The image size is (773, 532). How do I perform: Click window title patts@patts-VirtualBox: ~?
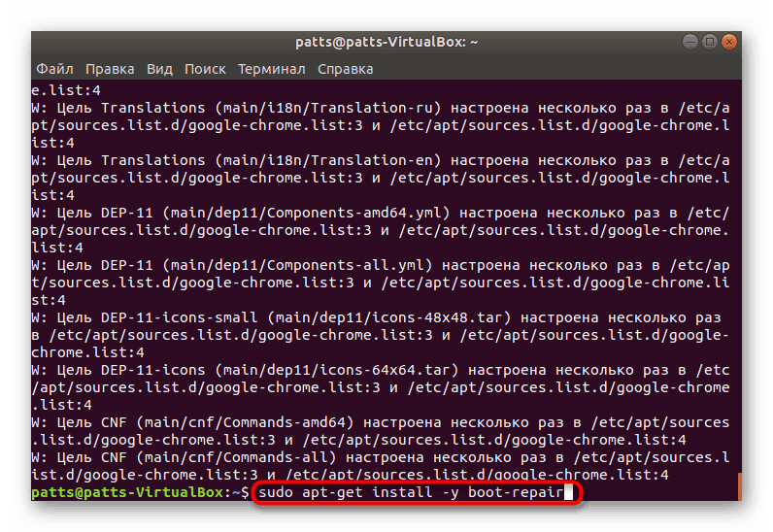[x=386, y=42]
